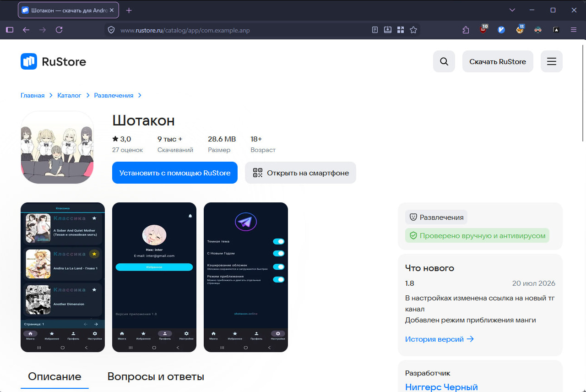Click the page URL in the address bar
This screenshot has height=392, width=586.
pyautogui.click(x=185, y=30)
